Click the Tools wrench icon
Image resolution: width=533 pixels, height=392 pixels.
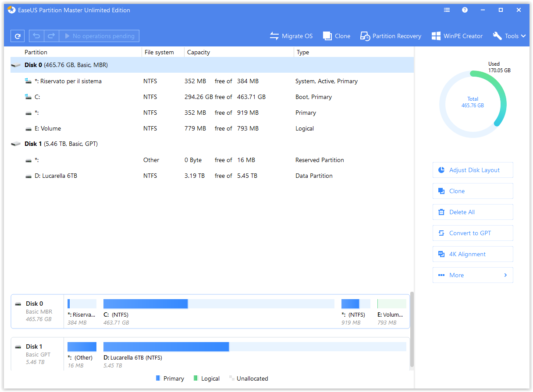[497, 36]
